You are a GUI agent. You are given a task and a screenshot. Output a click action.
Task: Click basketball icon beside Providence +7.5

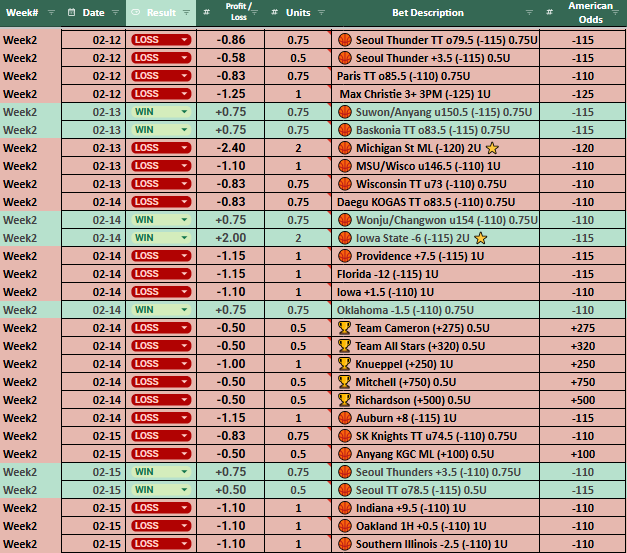pyautogui.click(x=345, y=256)
